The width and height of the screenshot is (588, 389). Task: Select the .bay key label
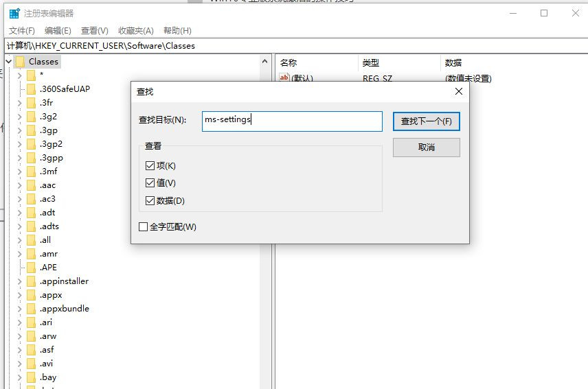(x=48, y=377)
